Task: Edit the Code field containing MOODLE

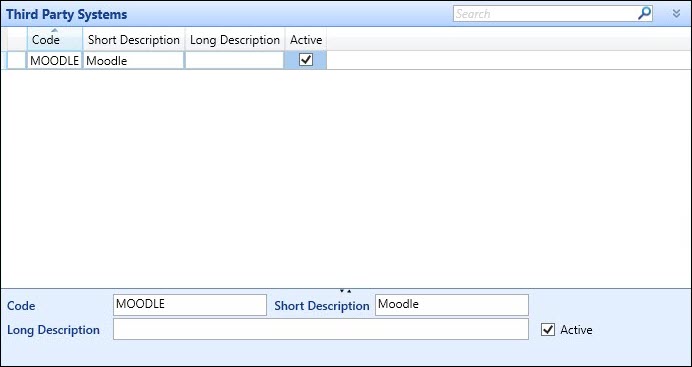Action: coord(190,305)
